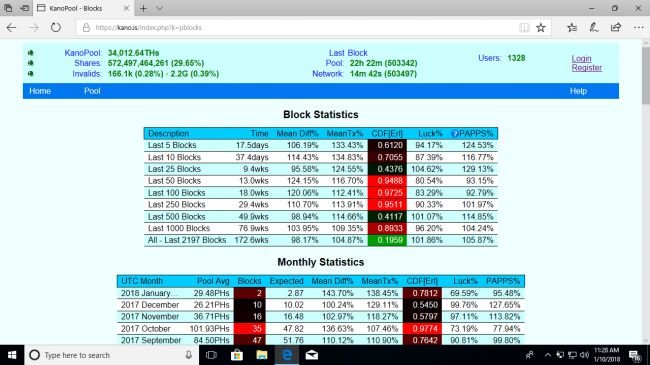650x365 pixels.
Task: Click the green globe icon beside Invalids
Action: (x=30, y=74)
